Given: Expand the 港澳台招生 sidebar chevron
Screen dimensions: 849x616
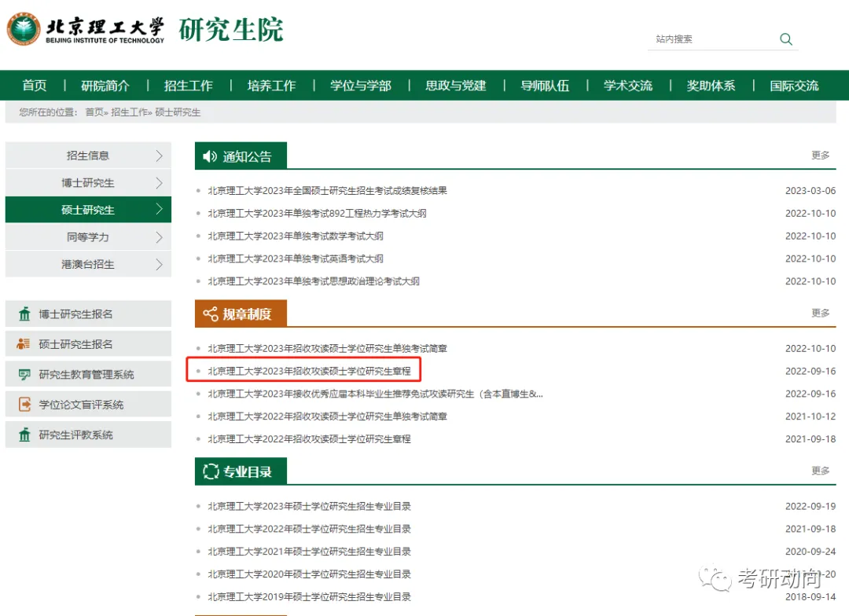Looking at the screenshot, I should click(159, 264).
